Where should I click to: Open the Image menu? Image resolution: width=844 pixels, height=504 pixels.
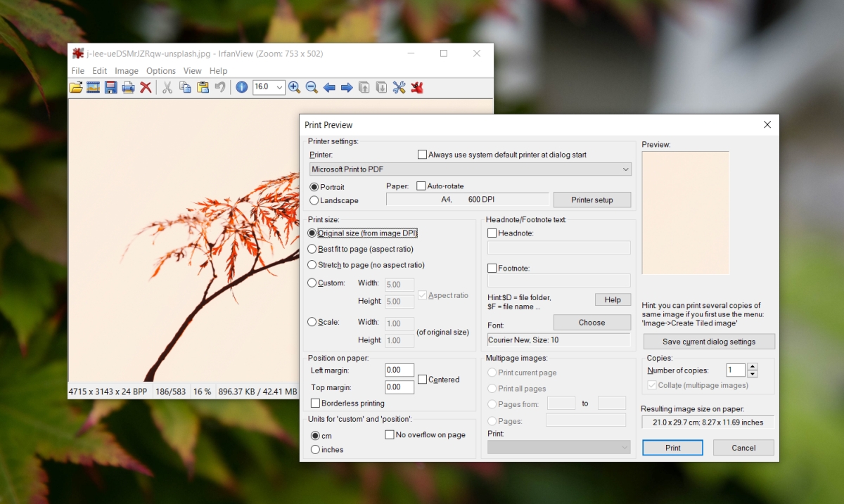[x=127, y=71]
